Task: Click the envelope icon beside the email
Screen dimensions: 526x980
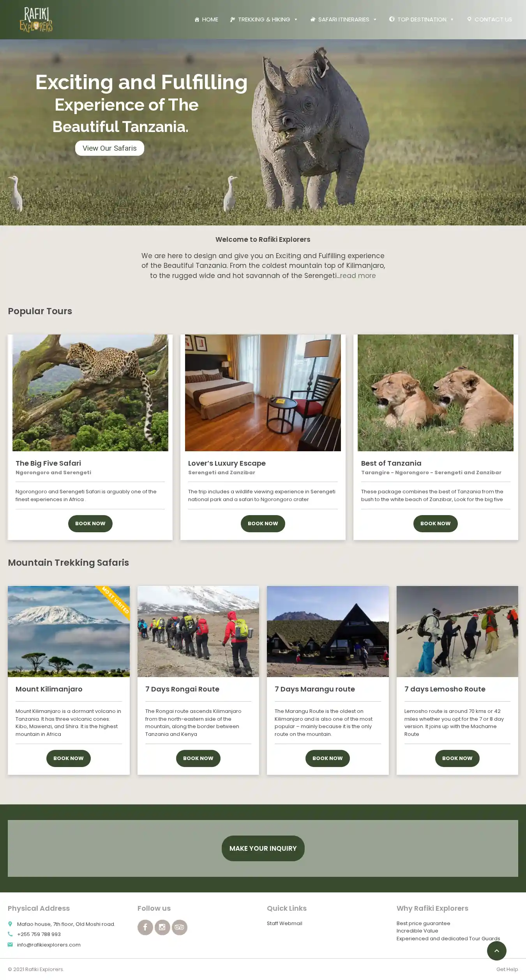Action: click(10, 945)
